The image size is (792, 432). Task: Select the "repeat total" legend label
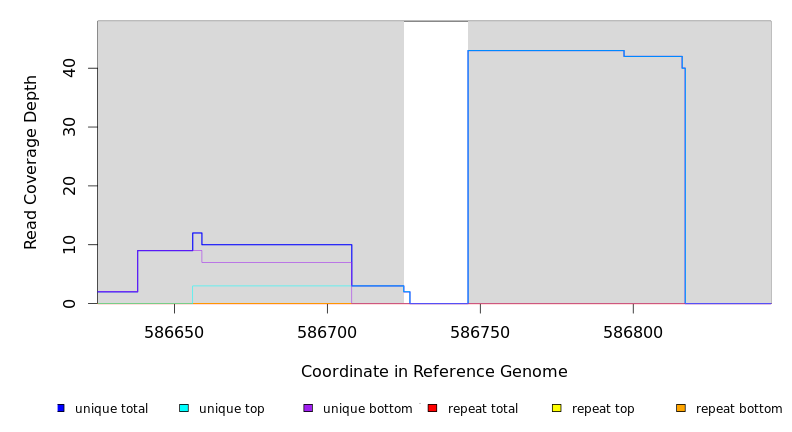pyautogui.click(x=483, y=409)
